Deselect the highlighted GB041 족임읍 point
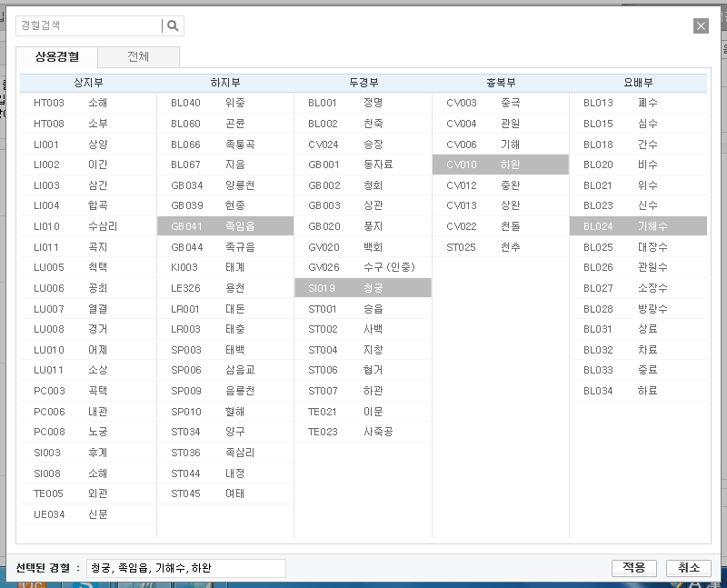 225,226
